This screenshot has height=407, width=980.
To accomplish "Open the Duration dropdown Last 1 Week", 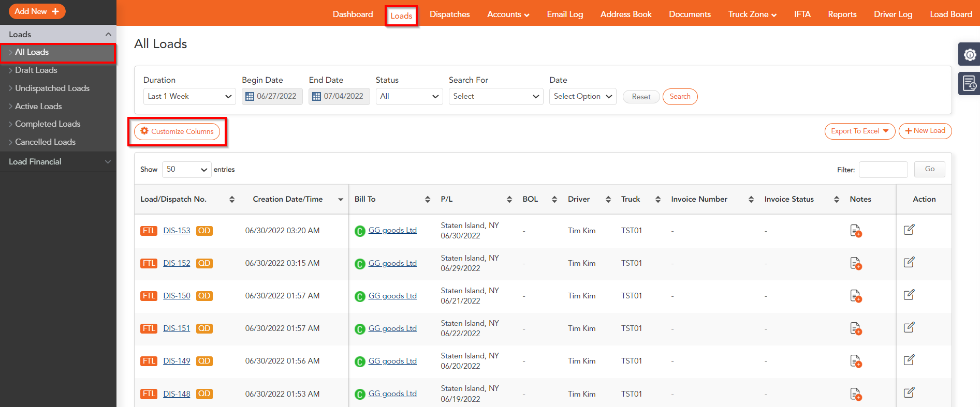I will [189, 96].
